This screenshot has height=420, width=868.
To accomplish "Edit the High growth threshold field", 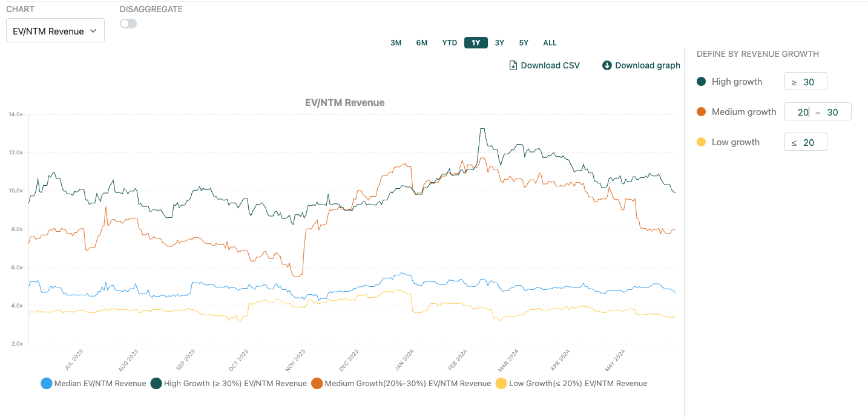I will (x=806, y=82).
